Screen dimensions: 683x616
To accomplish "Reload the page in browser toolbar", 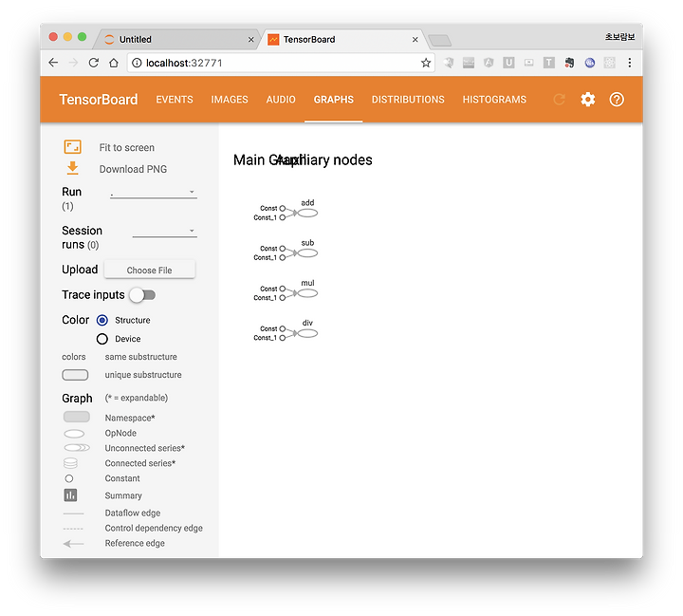I will point(93,63).
